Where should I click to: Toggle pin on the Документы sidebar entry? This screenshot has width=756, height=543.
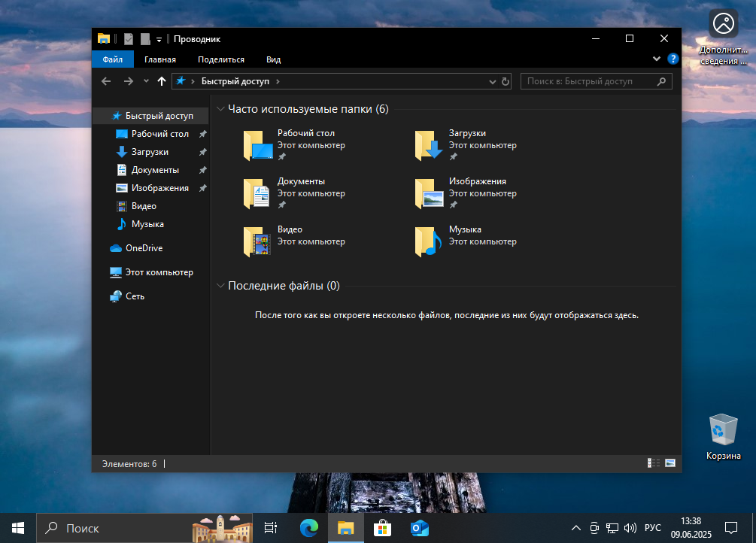(202, 169)
